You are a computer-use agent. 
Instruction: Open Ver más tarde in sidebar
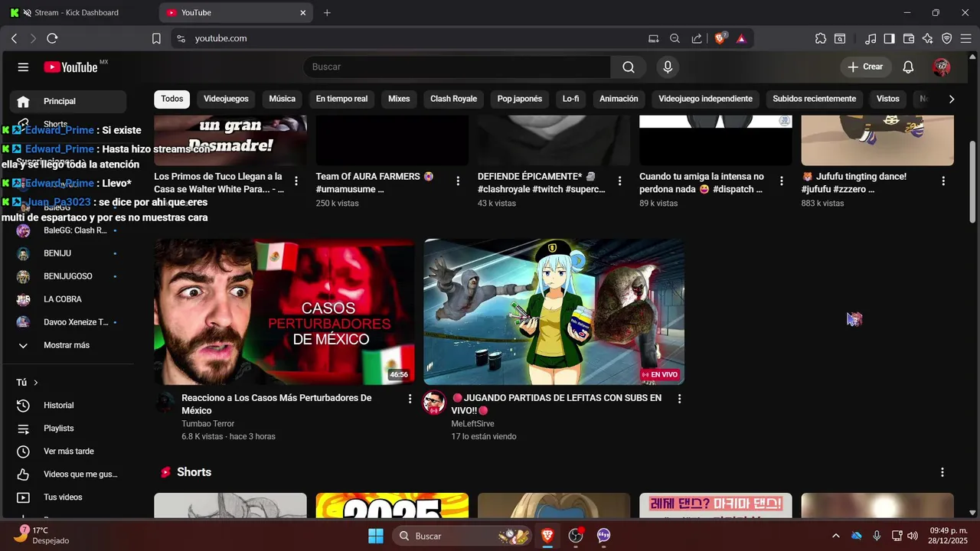(68, 452)
